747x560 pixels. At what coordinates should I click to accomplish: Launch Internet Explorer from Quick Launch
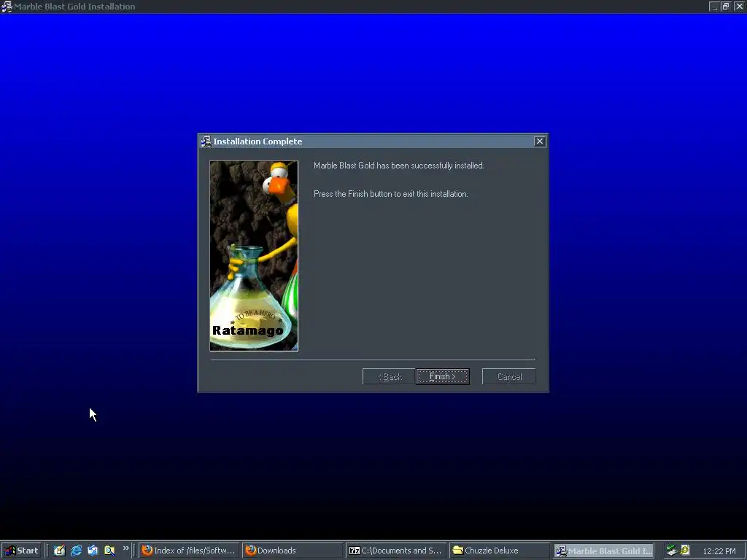point(76,551)
